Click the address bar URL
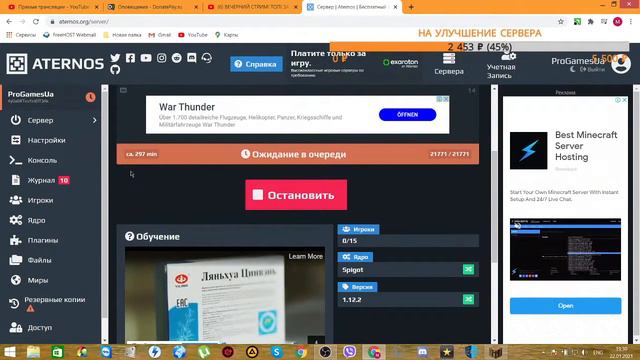This screenshot has height=360, width=640. click(84, 22)
